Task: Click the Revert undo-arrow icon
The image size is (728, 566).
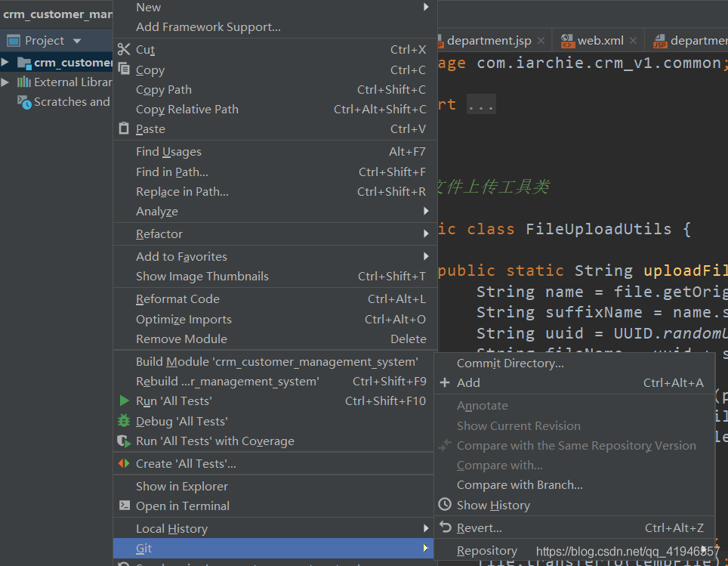Action: click(446, 527)
